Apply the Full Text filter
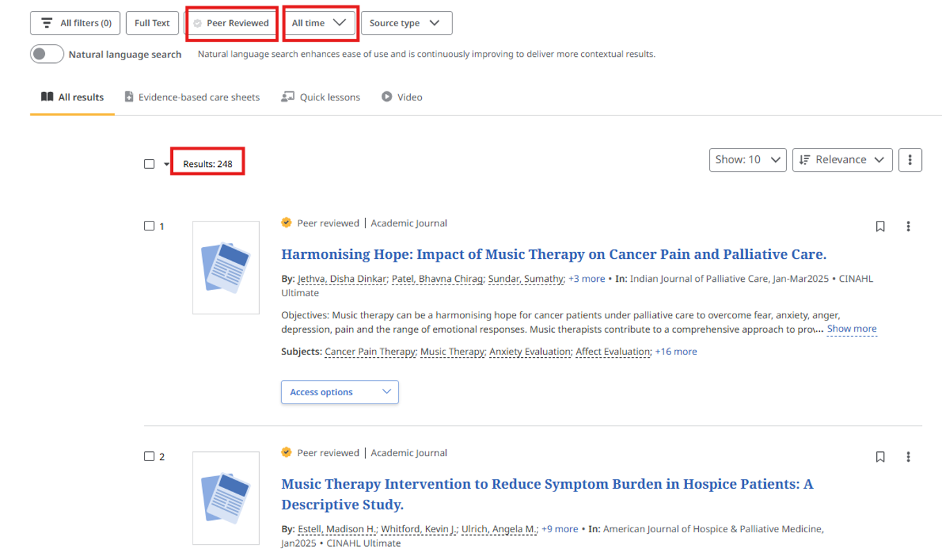942x560 pixels. point(152,23)
